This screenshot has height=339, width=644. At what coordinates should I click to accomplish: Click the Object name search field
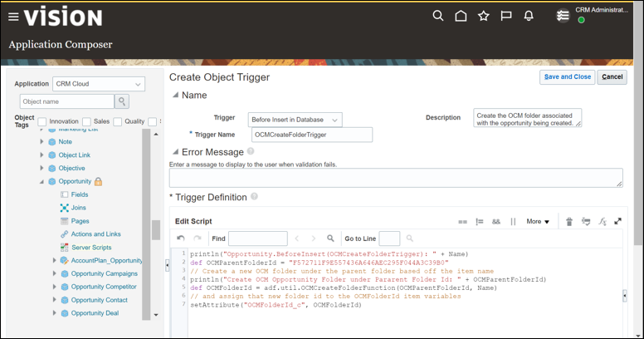[67, 101]
